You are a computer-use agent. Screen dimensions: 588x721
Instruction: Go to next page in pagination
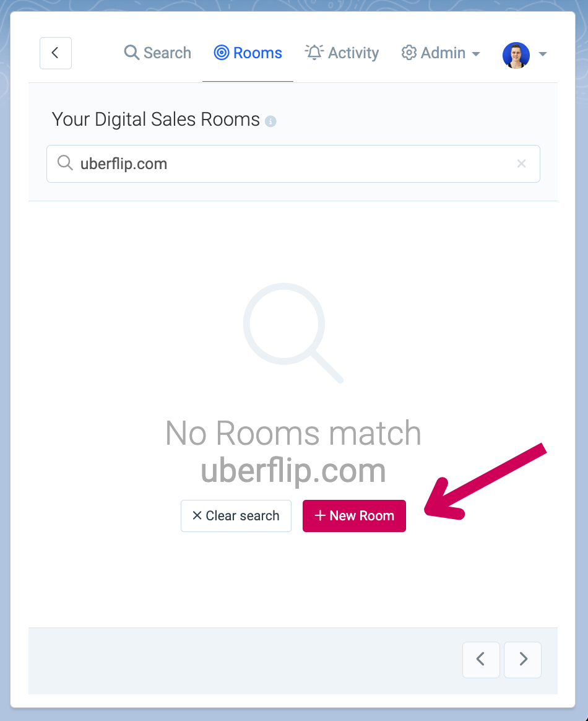point(523,660)
